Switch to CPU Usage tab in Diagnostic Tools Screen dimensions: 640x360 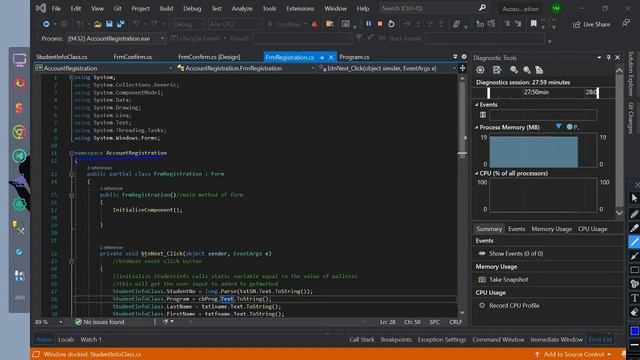tap(592, 229)
